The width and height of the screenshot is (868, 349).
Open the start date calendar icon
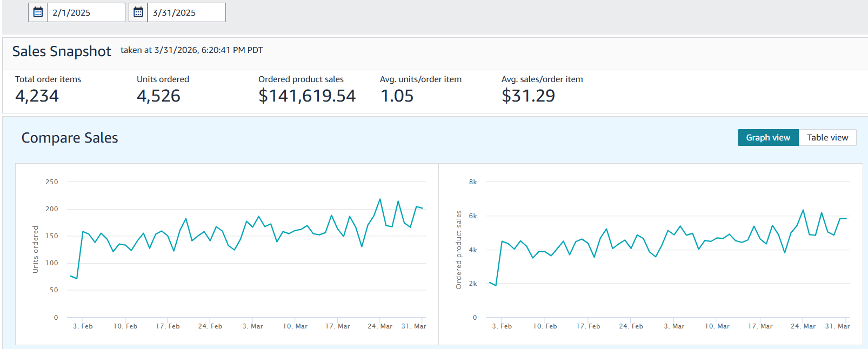tap(38, 12)
